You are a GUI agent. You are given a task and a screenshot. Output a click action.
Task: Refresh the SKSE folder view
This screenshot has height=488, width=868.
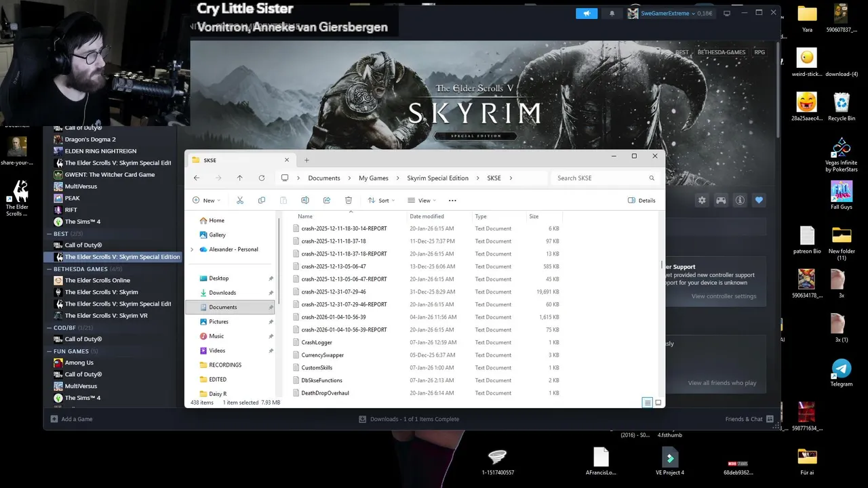(x=262, y=178)
